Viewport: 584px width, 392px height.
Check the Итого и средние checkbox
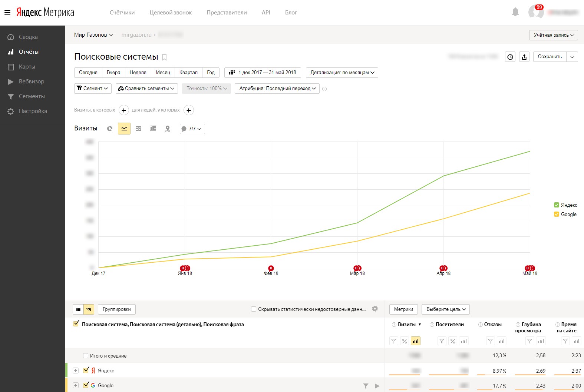(x=86, y=356)
